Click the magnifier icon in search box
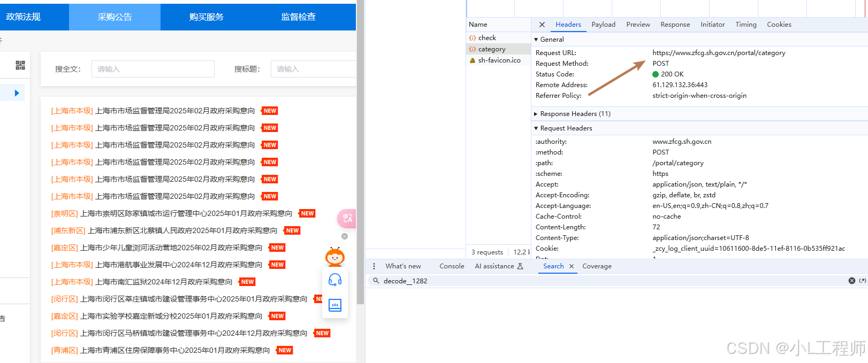 coord(376,281)
